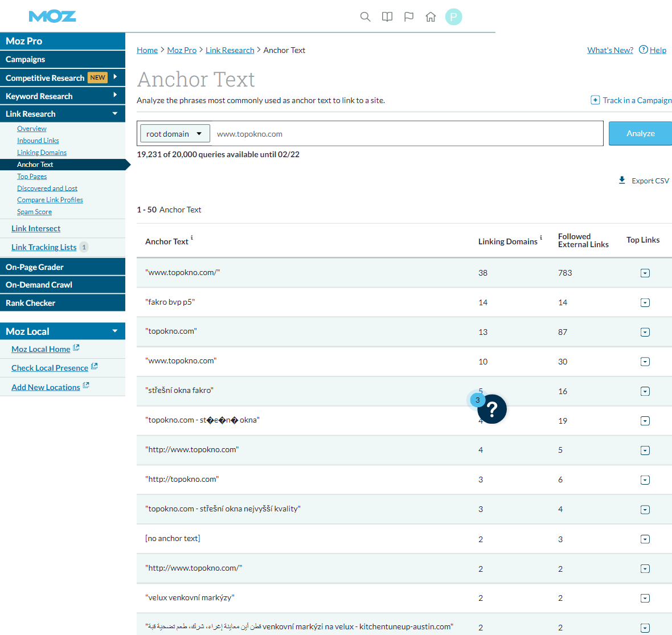Click the Track in a Campaign plus icon
This screenshot has height=635, width=672.
click(x=595, y=100)
